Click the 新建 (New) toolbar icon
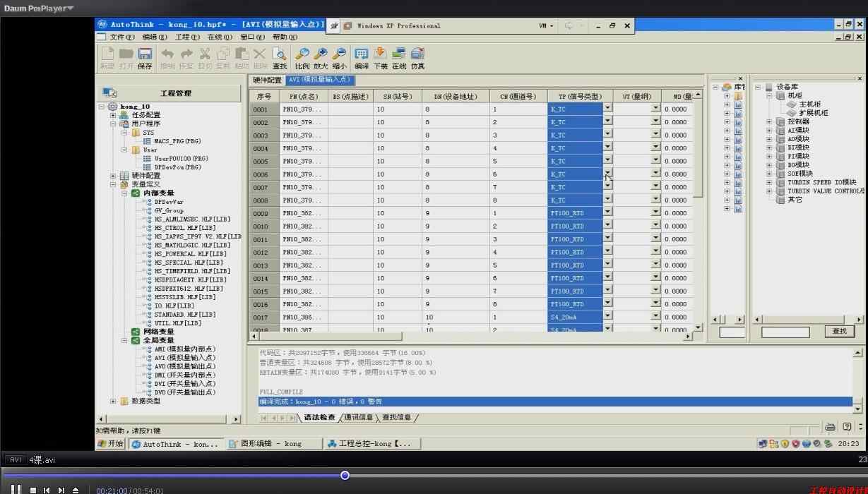This screenshot has height=494, width=868. (x=107, y=54)
